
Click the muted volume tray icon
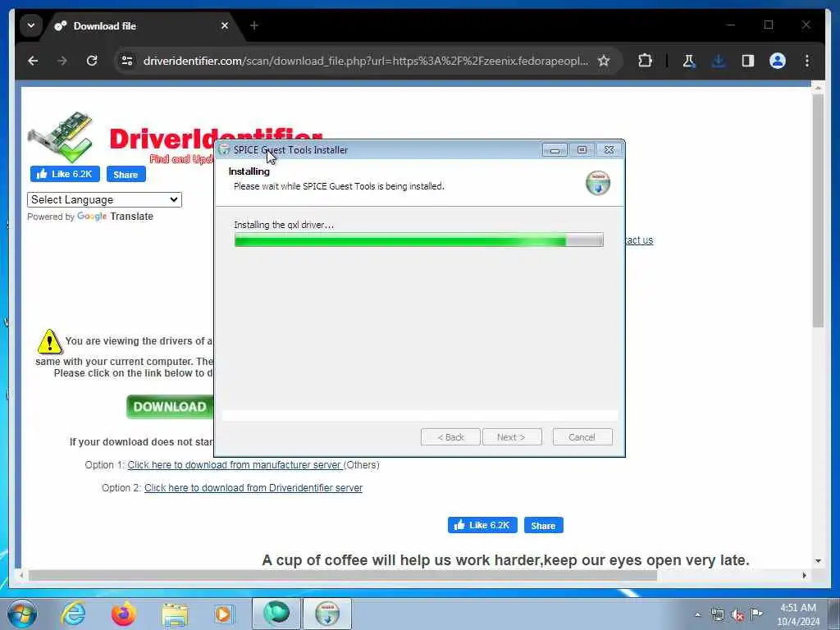click(x=737, y=614)
